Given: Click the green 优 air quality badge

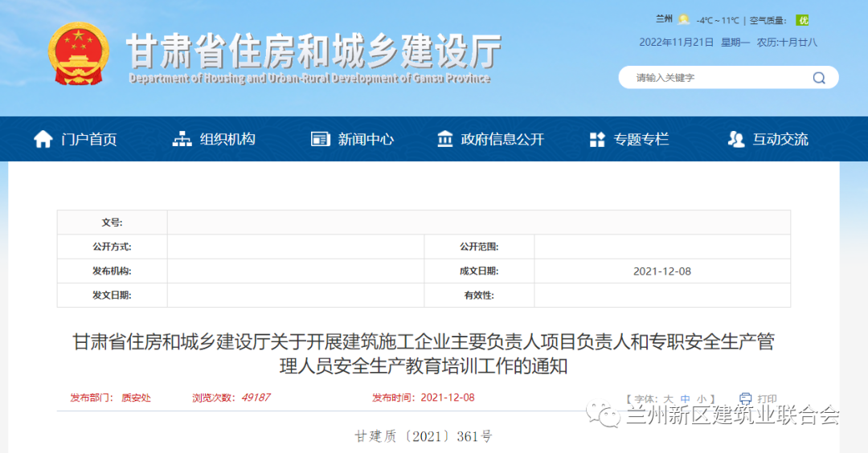Looking at the screenshot, I should click(x=802, y=20).
